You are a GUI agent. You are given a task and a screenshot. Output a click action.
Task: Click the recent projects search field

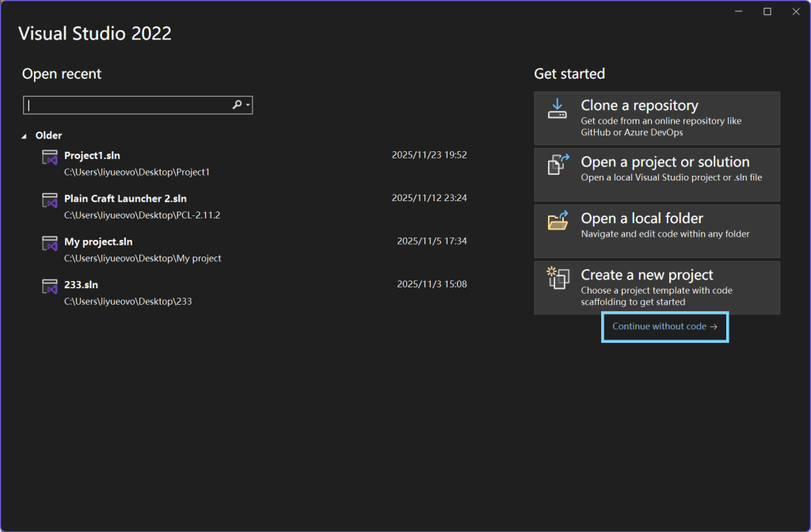click(x=127, y=104)
